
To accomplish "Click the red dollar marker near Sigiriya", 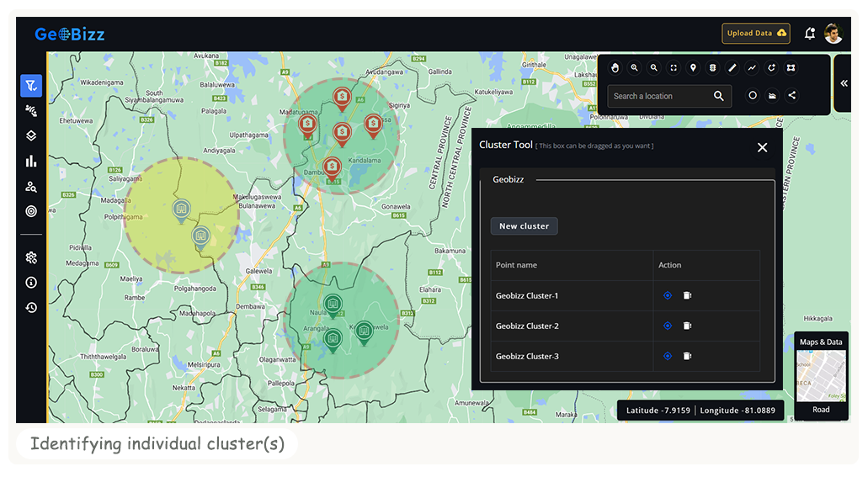I will [x=373, y=126].
